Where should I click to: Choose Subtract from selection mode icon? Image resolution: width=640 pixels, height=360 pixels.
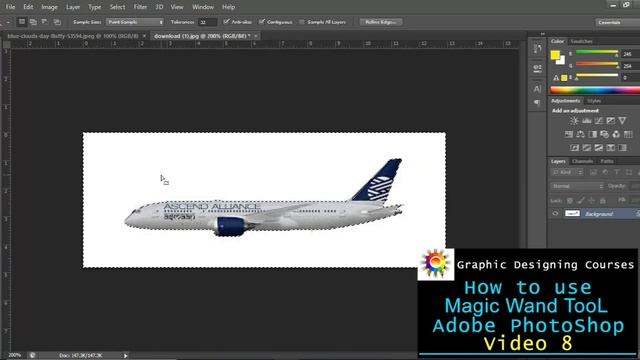44,22
